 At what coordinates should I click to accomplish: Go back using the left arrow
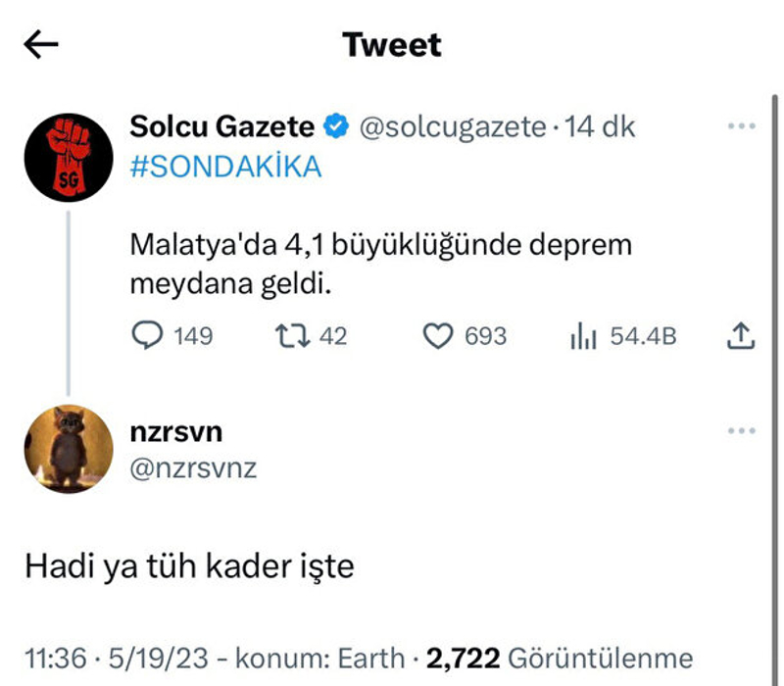coord(42,44)
